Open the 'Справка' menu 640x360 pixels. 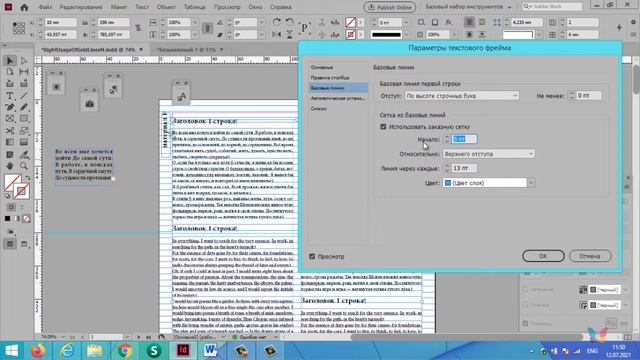pyautogui.click(x=281, y=7)
